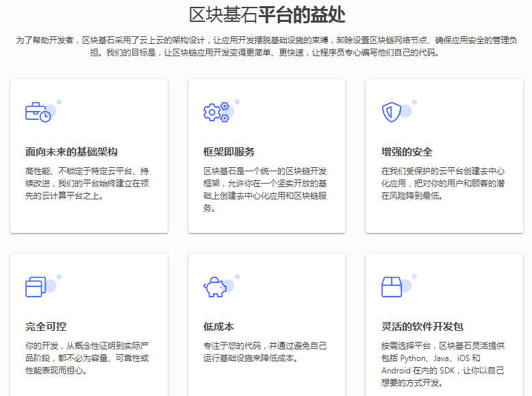This screenshot has width=532, height=396.
Task: Click the gears icon above 框架即服务
Action: [215, 112]
